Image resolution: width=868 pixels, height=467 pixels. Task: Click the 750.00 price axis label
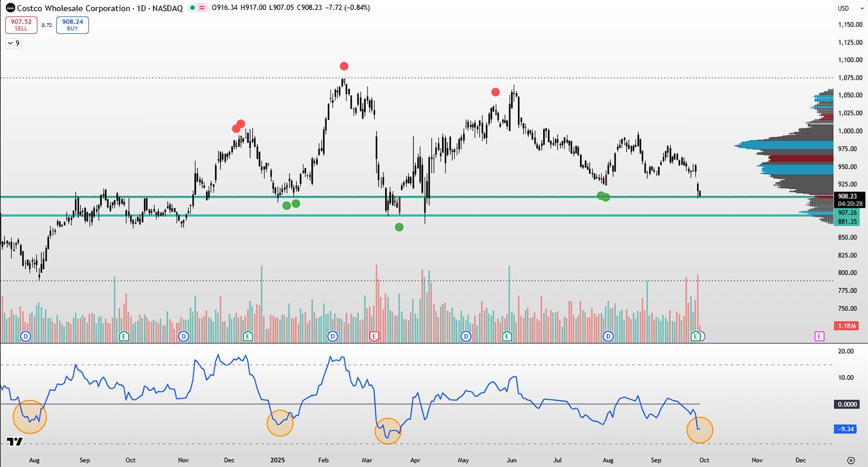coord(848,308)
